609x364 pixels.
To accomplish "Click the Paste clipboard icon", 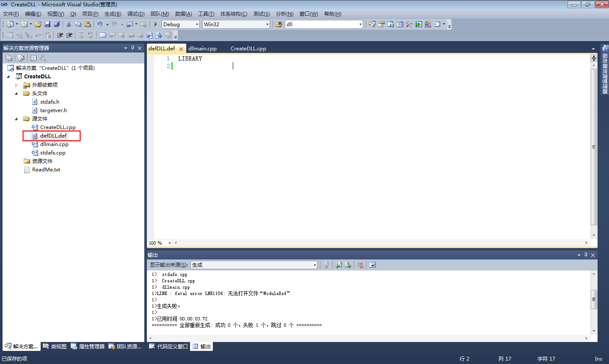I will (x=87, y=24).
